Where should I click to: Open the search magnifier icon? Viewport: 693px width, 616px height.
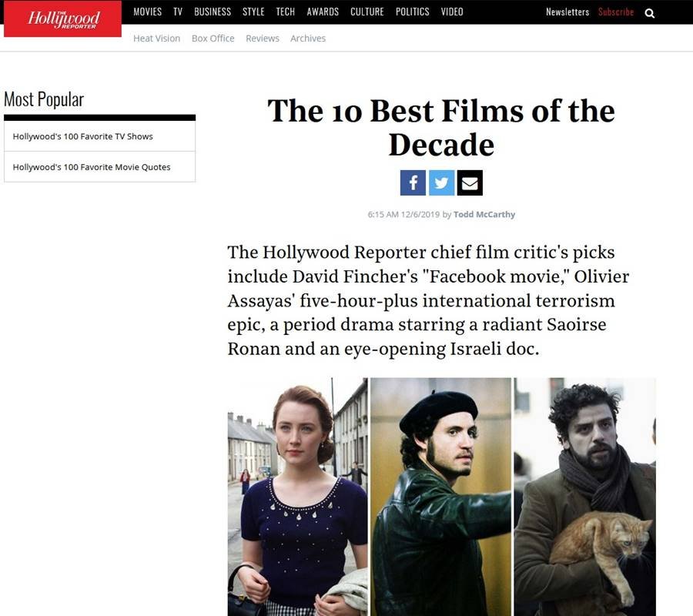tap(649, 13)
